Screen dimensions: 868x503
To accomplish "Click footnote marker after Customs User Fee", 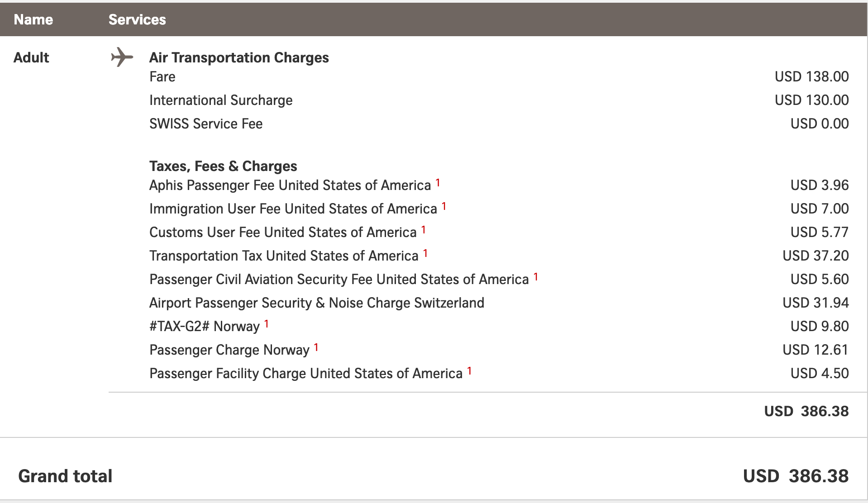I will (x=424, y=230).
